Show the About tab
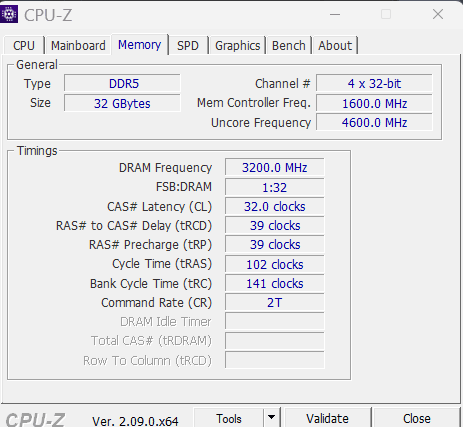The image size is (463, 427). click(x=335, y=45)
